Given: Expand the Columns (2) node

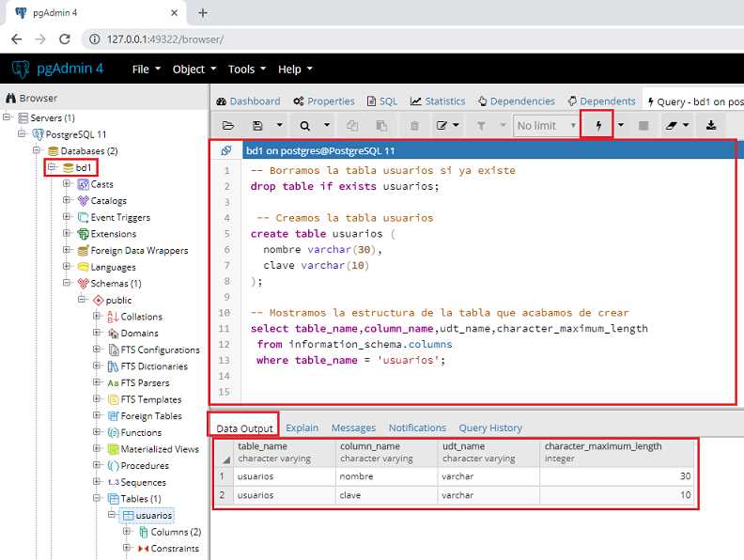Looking at the screenshot, I should pos(127,532).
